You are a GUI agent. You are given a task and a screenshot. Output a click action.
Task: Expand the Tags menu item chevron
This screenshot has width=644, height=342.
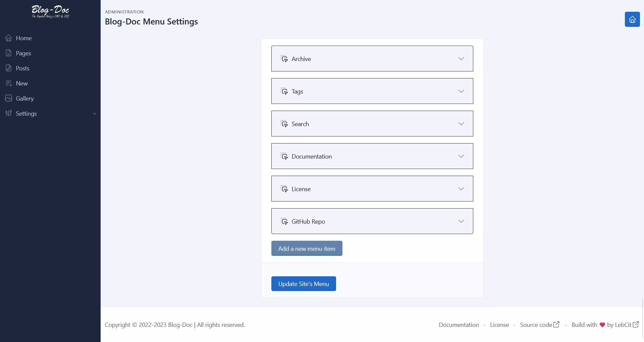(x=461, y=91)
